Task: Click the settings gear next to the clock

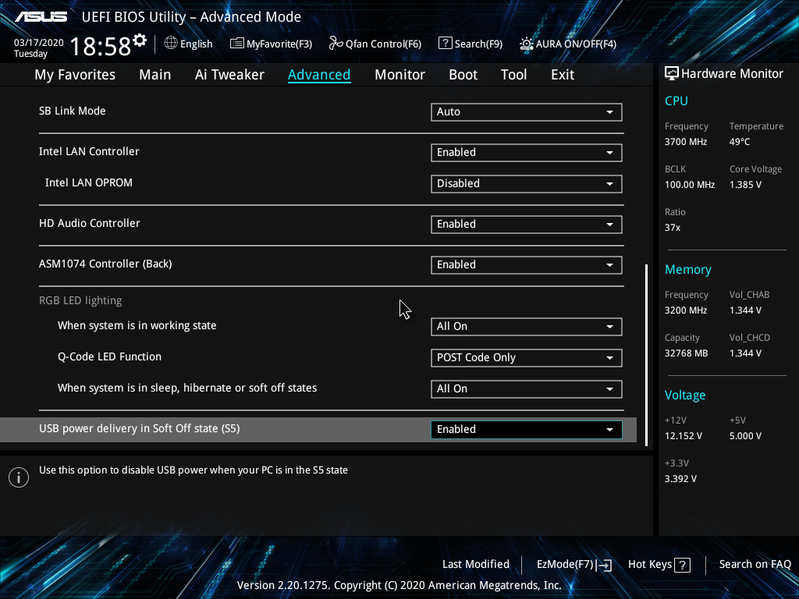Action: [140, 40]
